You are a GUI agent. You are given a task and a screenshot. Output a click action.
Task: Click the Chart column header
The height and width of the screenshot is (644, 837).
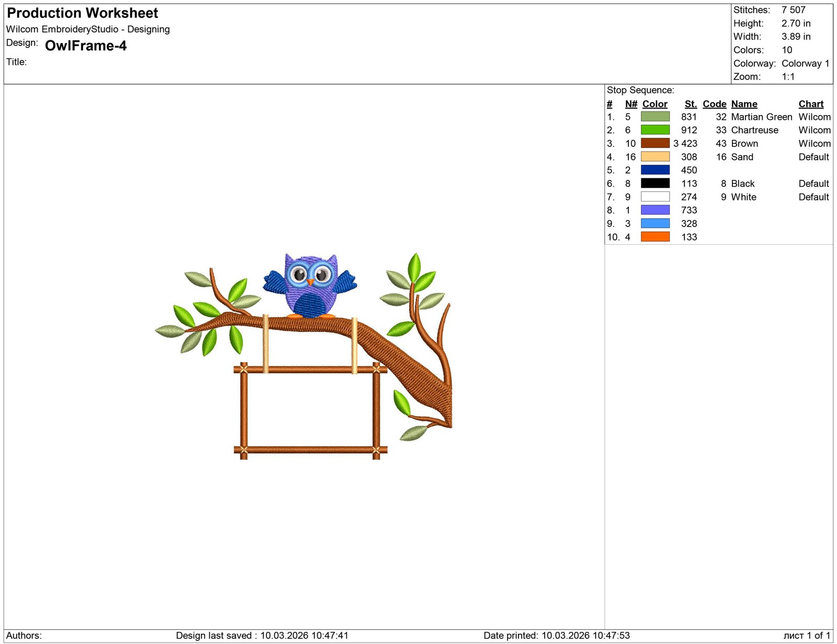pyautogui.click(x=811, y=104)
